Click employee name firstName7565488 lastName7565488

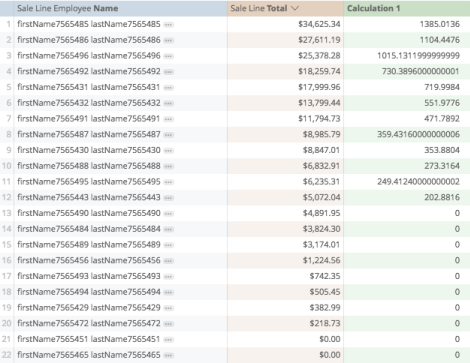[89, 166]
